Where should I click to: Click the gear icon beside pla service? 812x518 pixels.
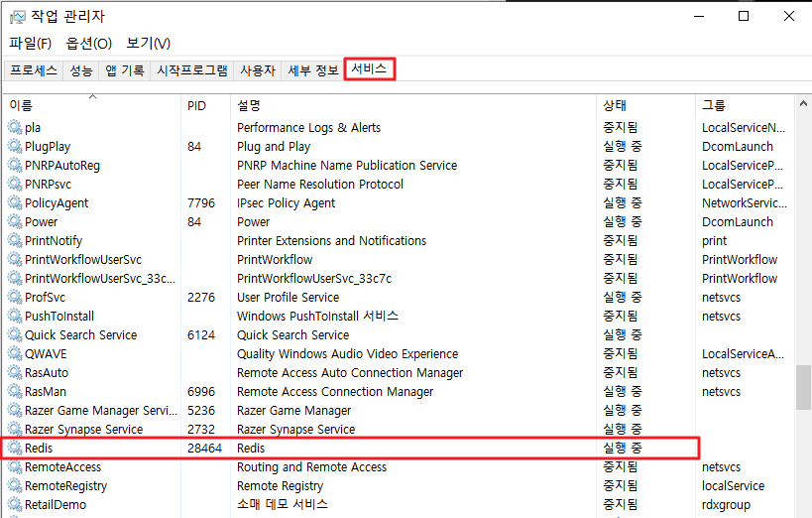(15, 127)
